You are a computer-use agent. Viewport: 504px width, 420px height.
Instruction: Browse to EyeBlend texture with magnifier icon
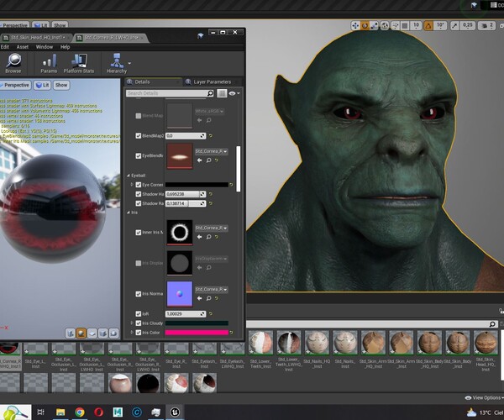[208, 160]
